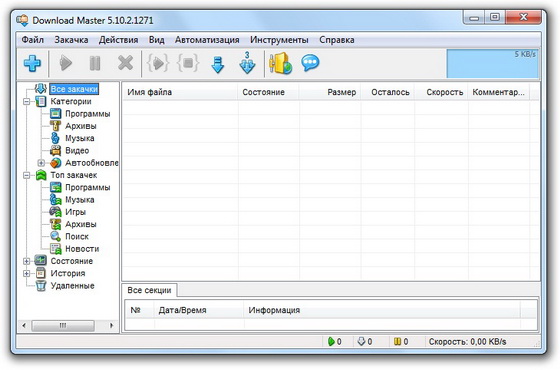Sort by Осталось column header

387,92
